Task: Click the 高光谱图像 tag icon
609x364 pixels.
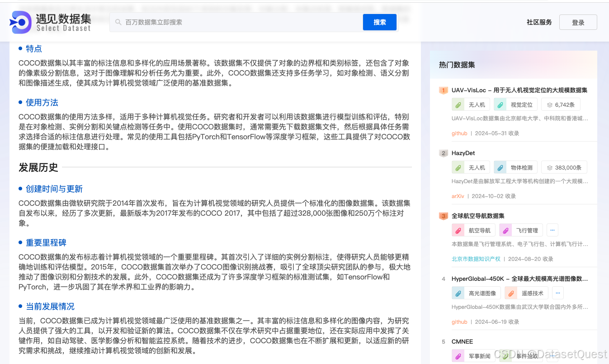Action: pyautogui.click(x=458, y=293)
